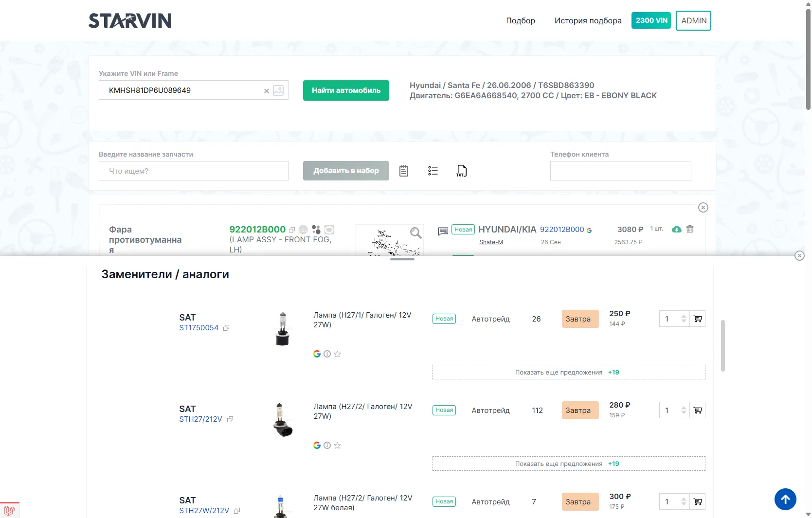Open the STH27W/212V part link
Viewport: 812px width, 518px height.
click(x=204, y=511)
